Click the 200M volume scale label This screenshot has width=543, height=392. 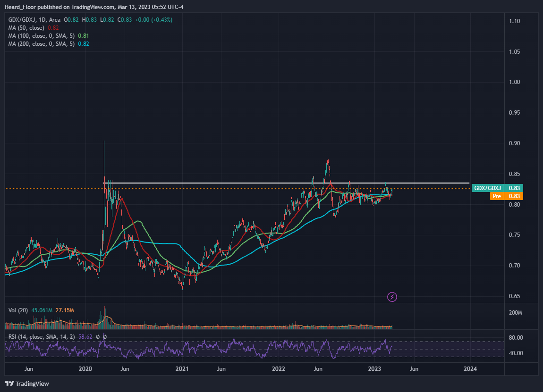515,313
